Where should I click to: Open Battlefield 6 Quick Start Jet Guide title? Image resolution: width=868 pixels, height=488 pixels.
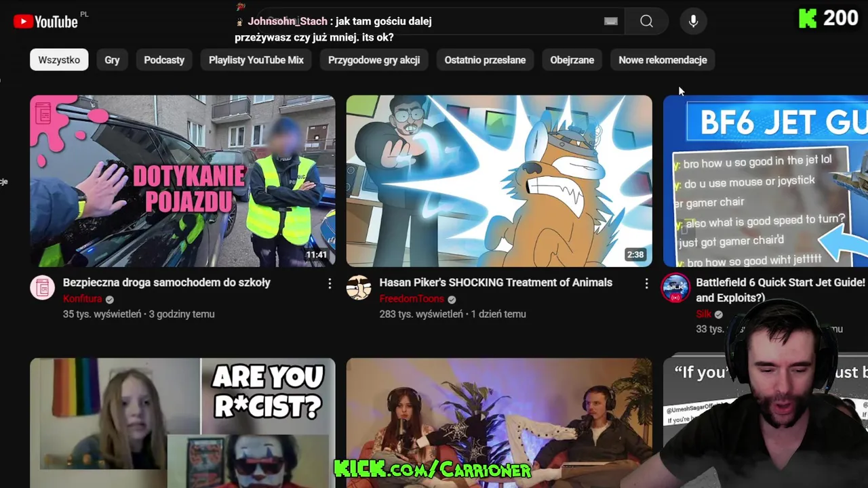coord(781,290)
